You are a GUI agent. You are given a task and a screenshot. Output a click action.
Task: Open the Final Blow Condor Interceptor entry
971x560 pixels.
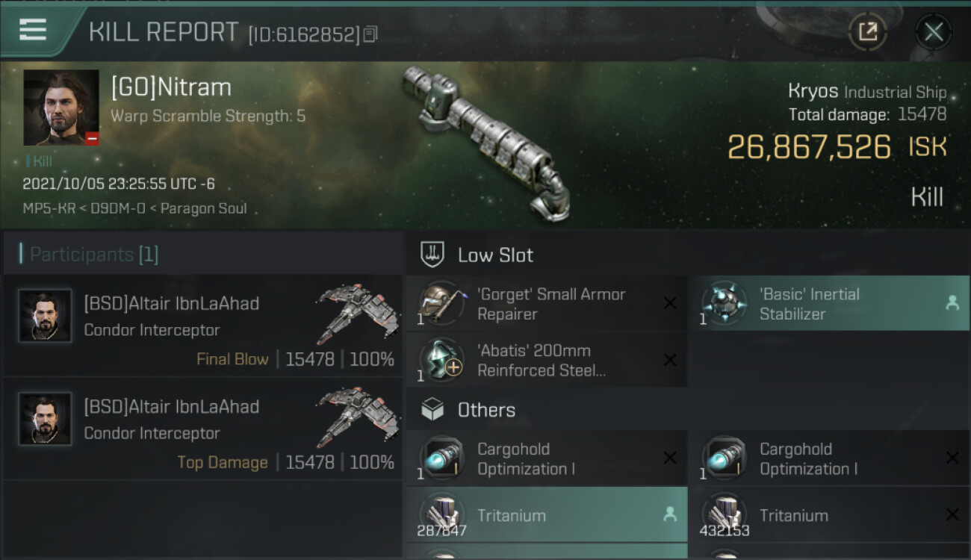(x=202, y=326)
